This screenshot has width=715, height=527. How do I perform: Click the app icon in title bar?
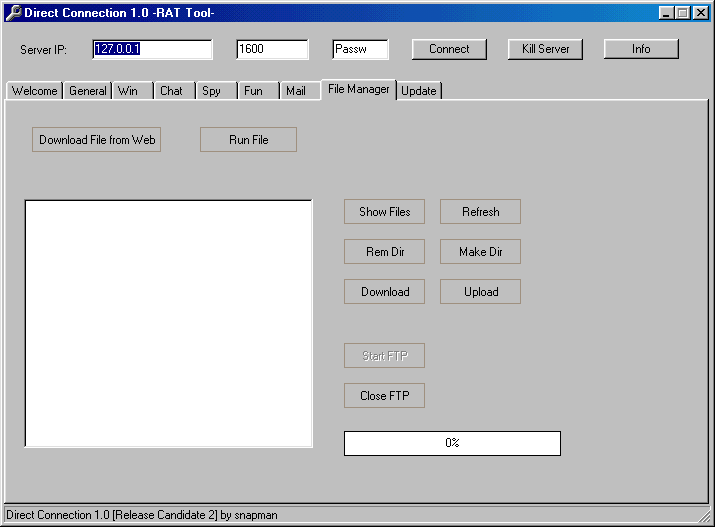point(13,13)
